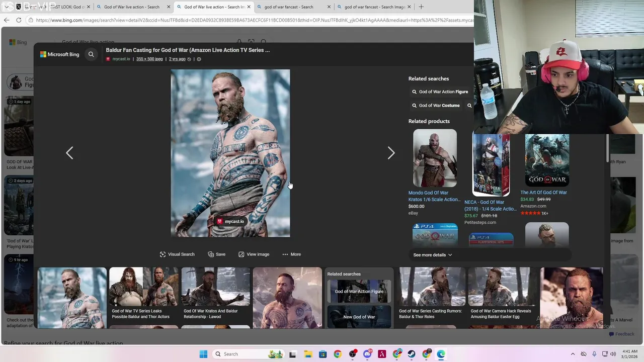This screenshot has width=644, height=362.
Task: Search related: God of War Action Figure chip
Action: (x=440, y=92)
